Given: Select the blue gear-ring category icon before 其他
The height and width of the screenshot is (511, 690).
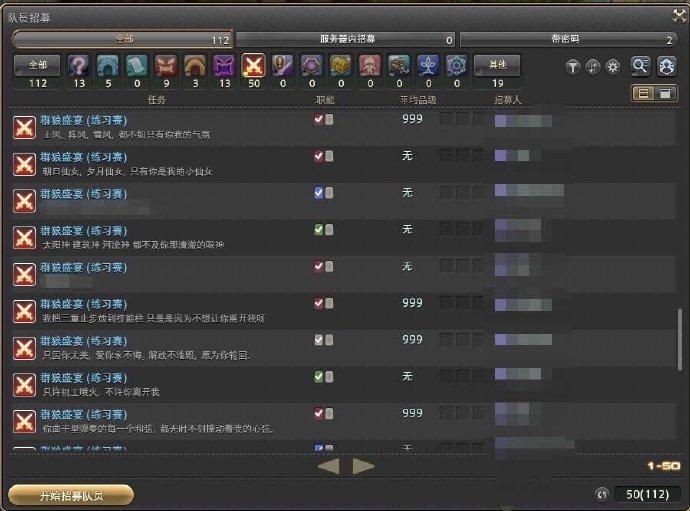Looking at the screenshot, I should pyautogui.click(x=456, y=66).
